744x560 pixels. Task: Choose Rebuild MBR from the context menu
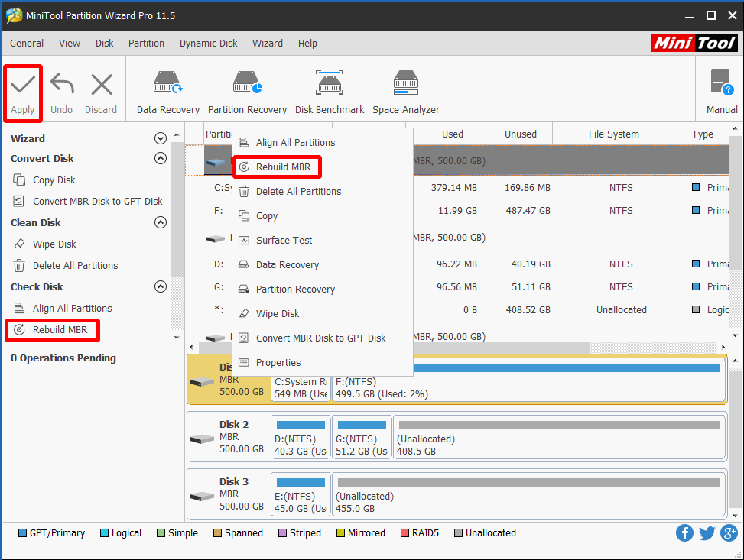click(x=322, y=167)
